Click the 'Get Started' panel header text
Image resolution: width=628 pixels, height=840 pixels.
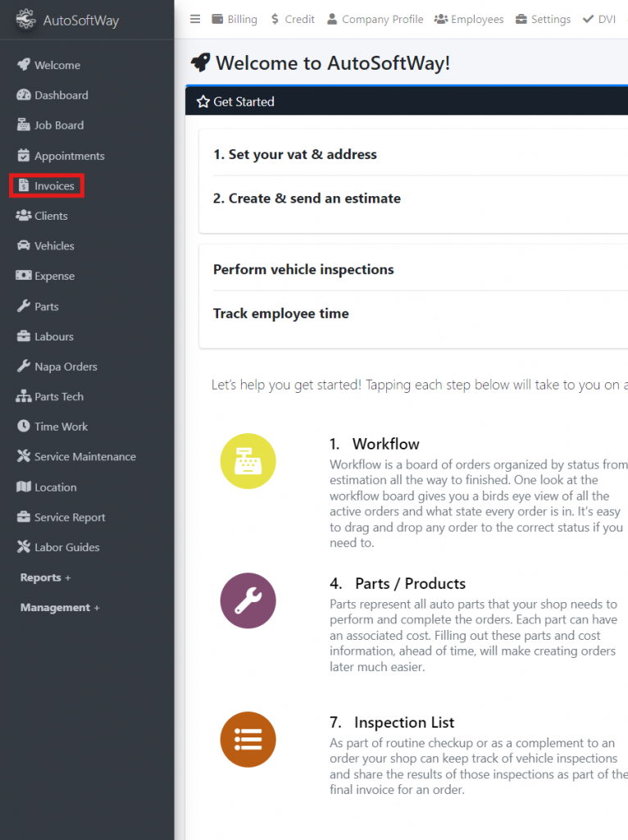243,101
